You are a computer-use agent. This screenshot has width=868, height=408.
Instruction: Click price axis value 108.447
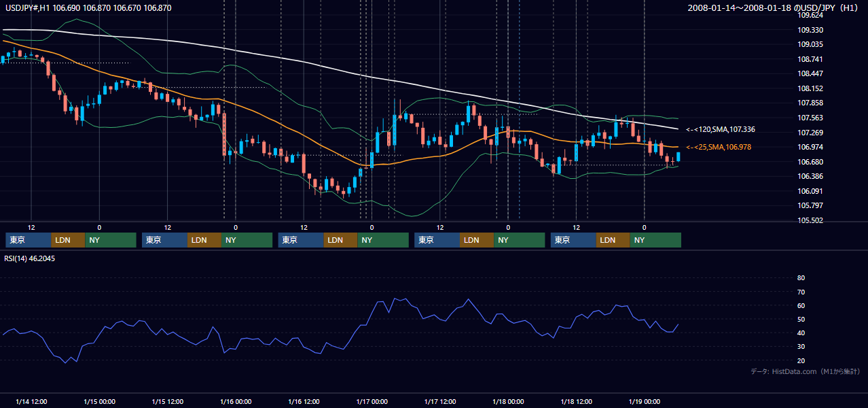point(810,73)
